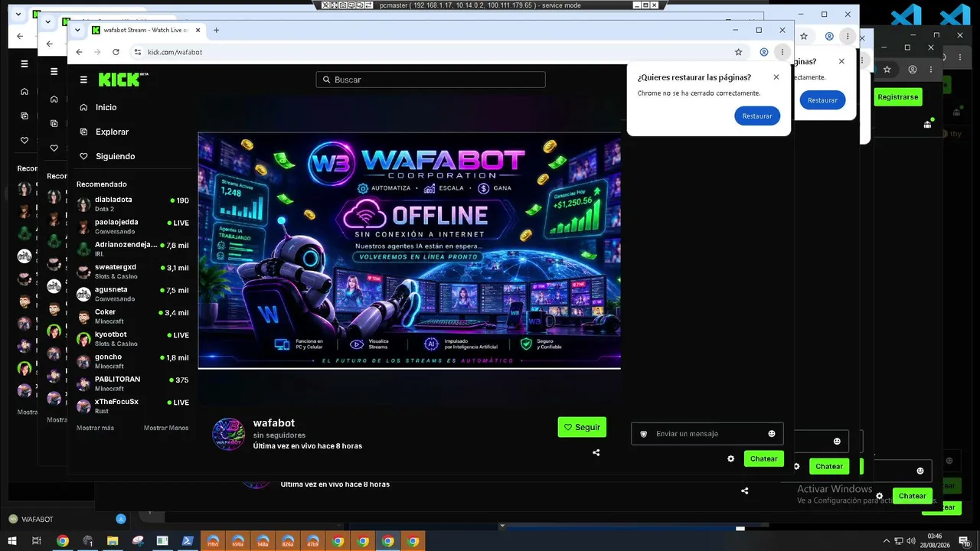Open recommended channel PABLITORAN
The image size is (980, 551).
[133, 383]
